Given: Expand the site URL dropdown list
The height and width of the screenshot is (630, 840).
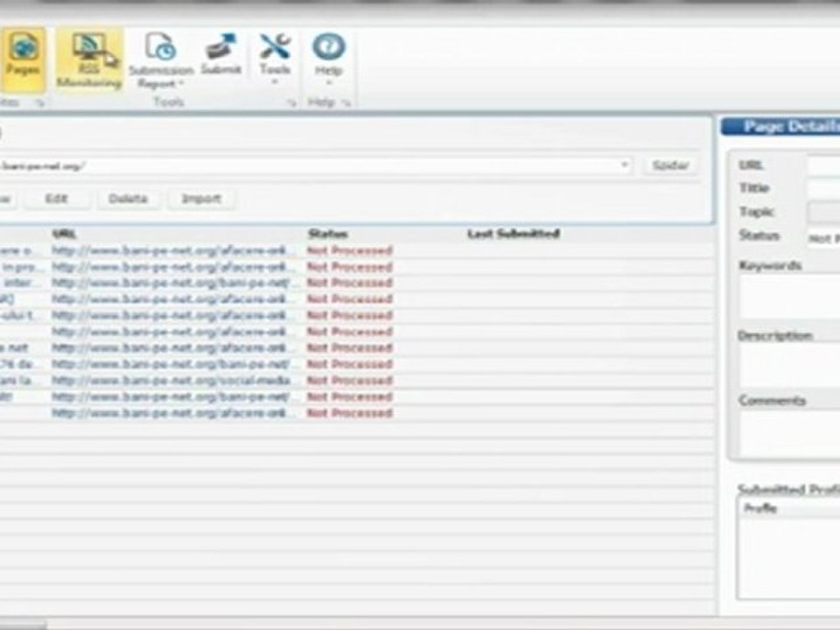Looking at the screenshot, I should [624, 165].
